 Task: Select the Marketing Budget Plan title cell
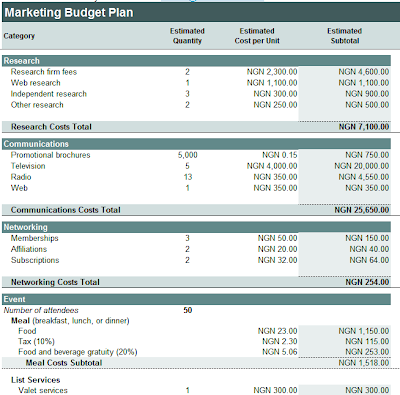point(200,13)
